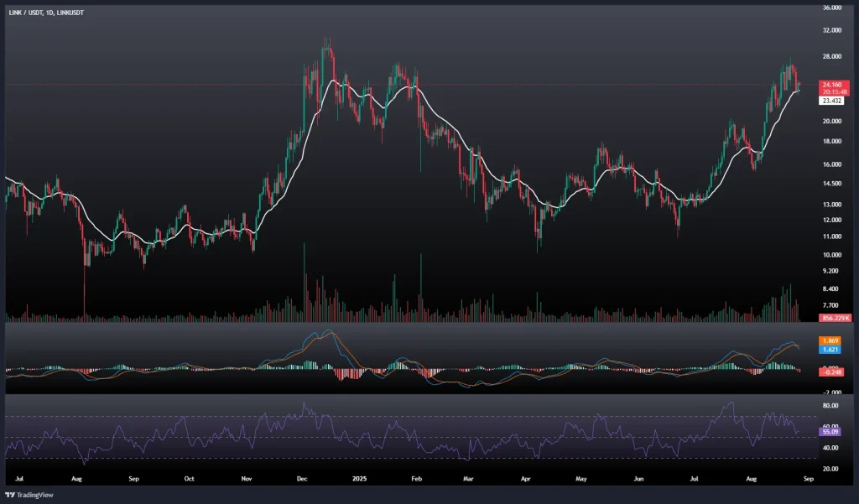Click the 2025 year marker on time axis
Screen dimensions: 859x504
click(x=362, y=479)
